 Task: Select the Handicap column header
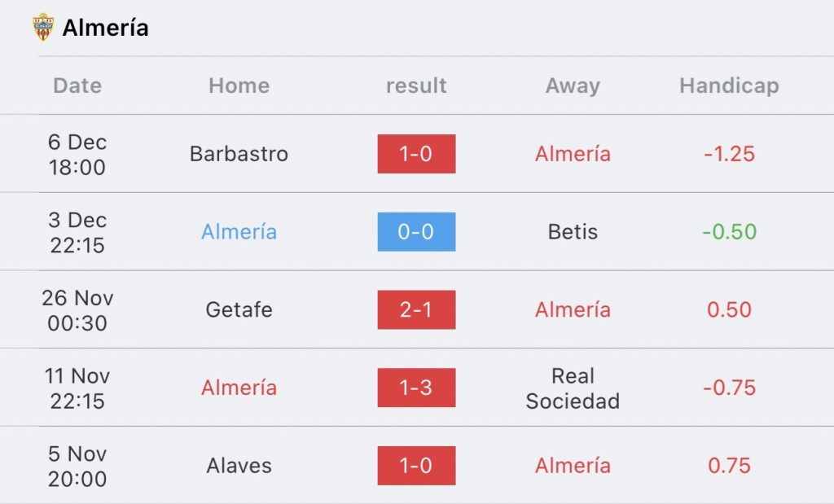tap(729, 85)
